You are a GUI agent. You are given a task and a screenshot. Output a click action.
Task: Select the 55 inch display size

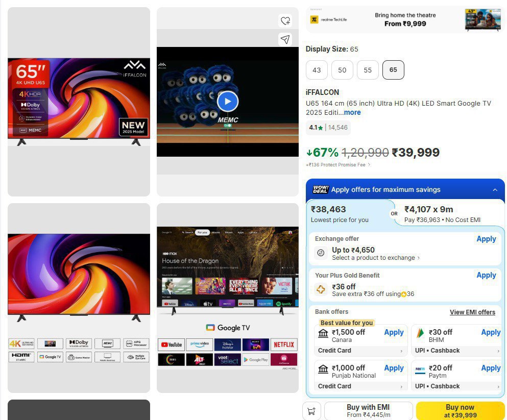coord(368,70)
